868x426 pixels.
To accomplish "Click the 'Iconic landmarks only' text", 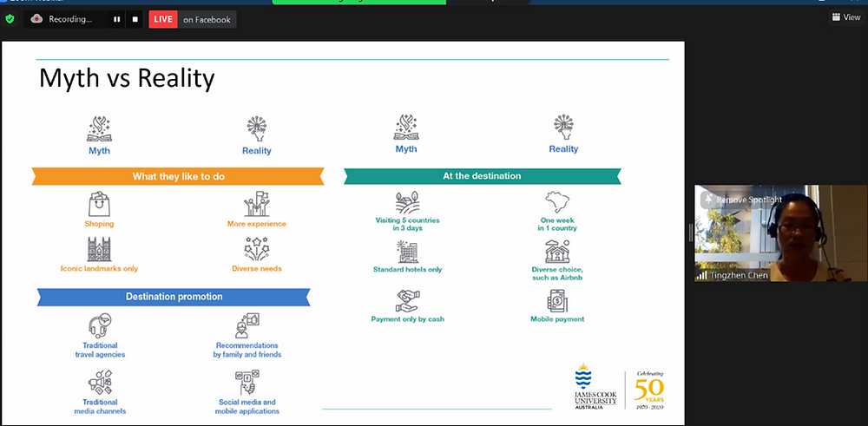I will click(99, 269).
